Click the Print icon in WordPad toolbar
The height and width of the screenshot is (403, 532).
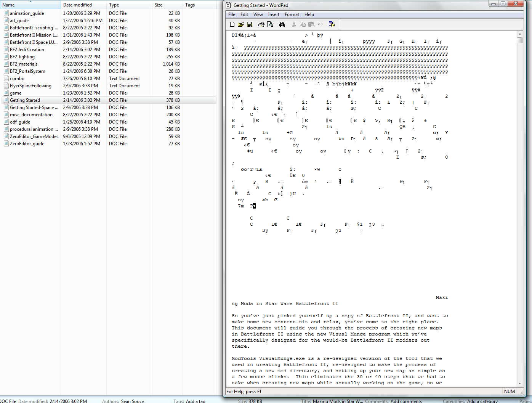(261, 24)
